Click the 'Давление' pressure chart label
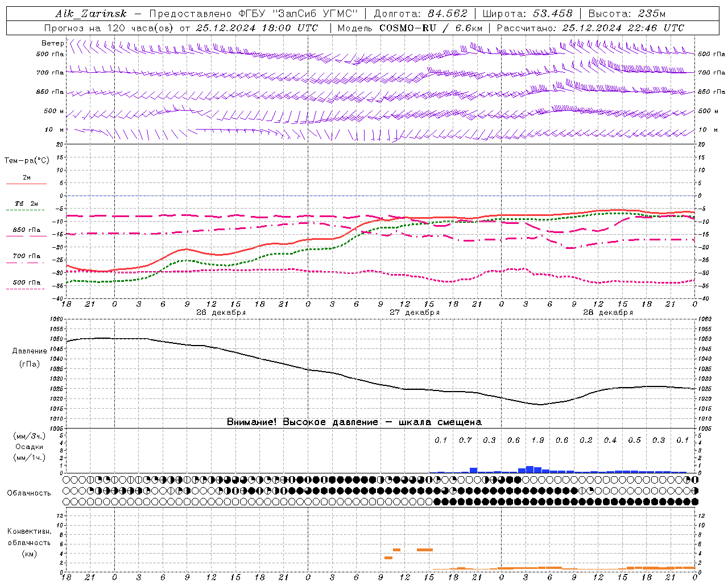This screenshot has height=582, width=728. (30, 351)
